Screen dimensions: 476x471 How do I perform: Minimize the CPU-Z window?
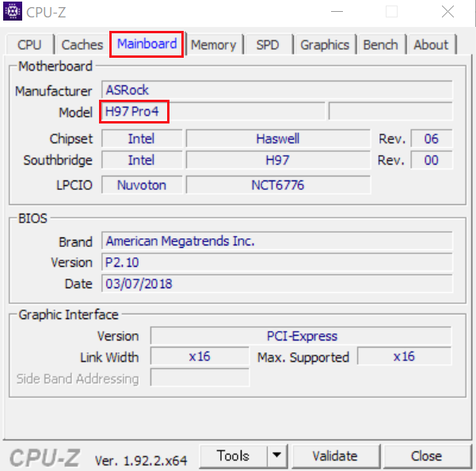[337, 12]
